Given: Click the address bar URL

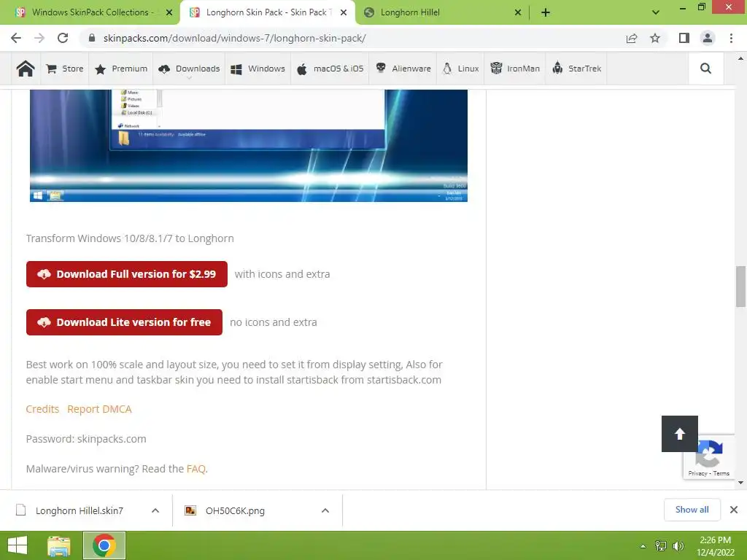Looking at the screenshot, I should pos(234,38).
